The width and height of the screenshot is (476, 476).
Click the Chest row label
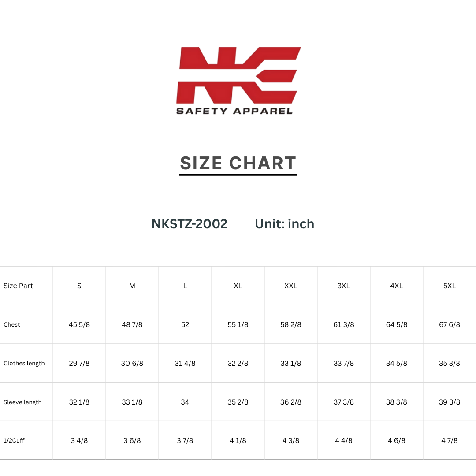[x=11, y=324]
